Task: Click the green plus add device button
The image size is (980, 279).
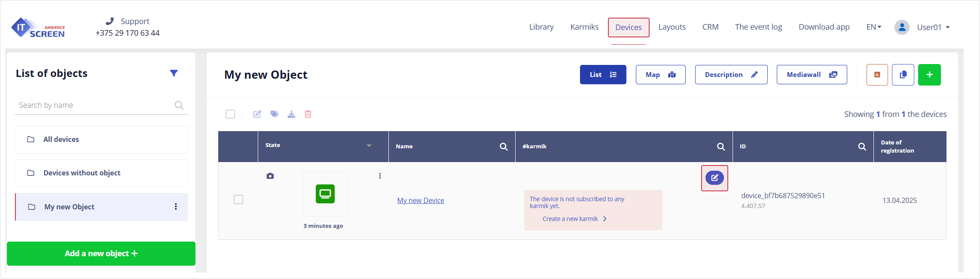Action: 929,75
